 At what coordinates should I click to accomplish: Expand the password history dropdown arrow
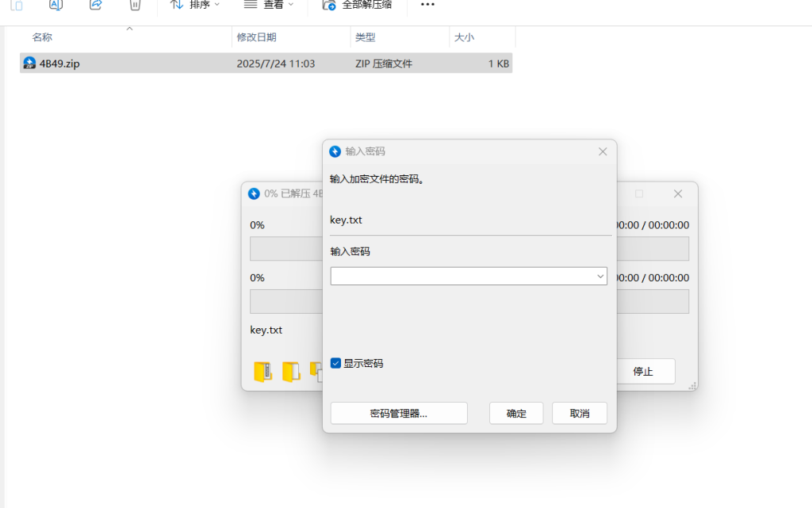tap(599, 277)
